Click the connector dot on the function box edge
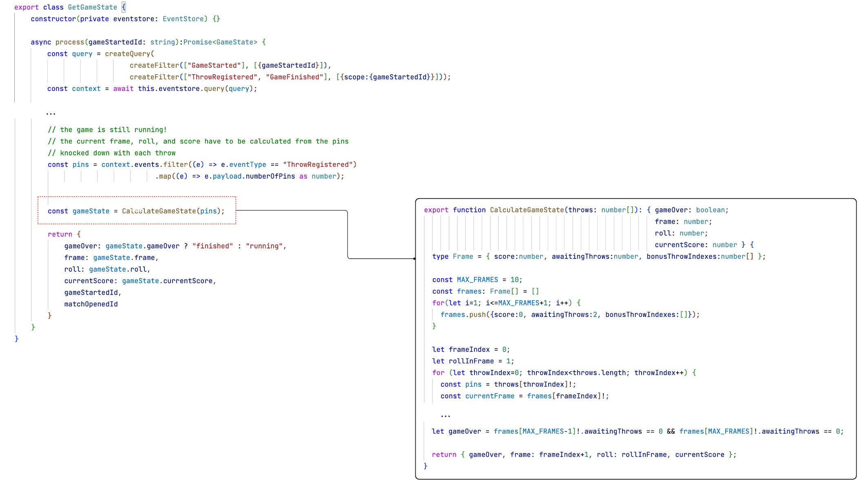The width and height of the screenshot is (868, 487). (414, 259)
